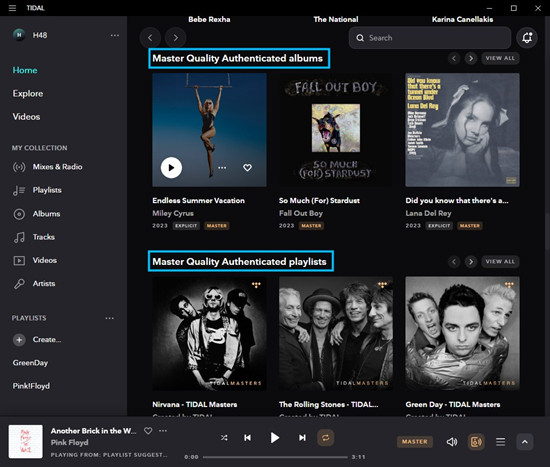
Task: Open So Much (For) Stardust album cover
Action: click(x=336, y=130)
